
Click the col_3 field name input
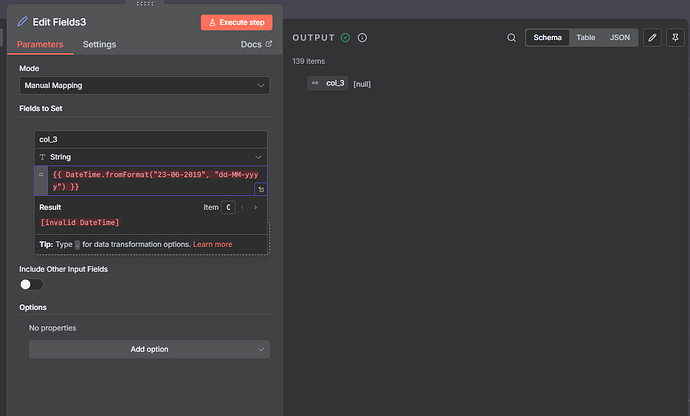(150, 139)
